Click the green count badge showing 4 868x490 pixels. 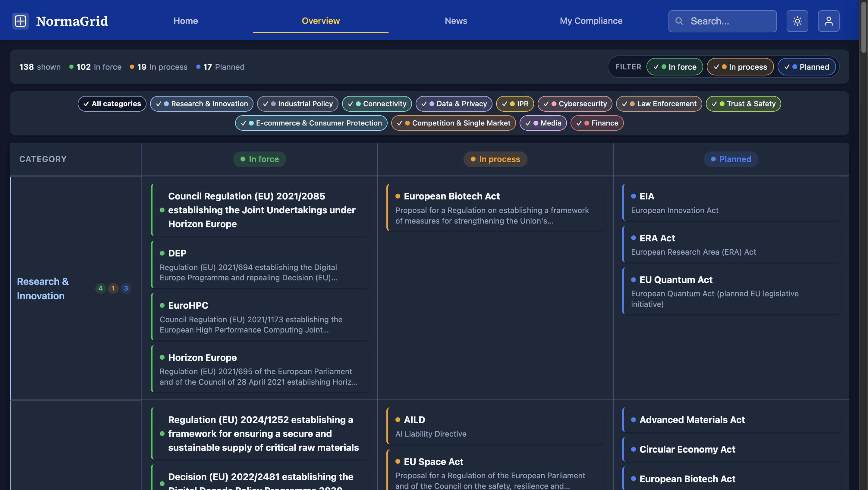click(100, 288)
